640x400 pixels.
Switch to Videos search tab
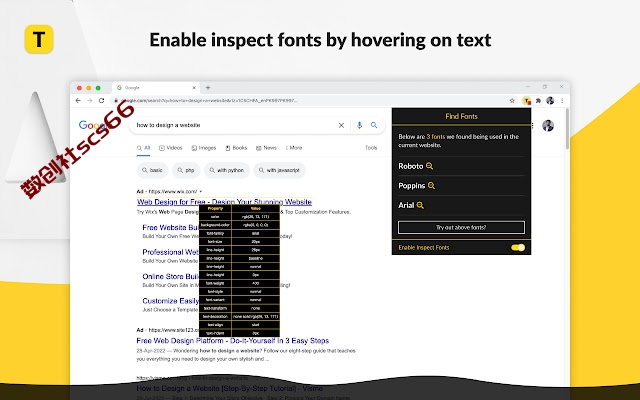click(171, 148)
